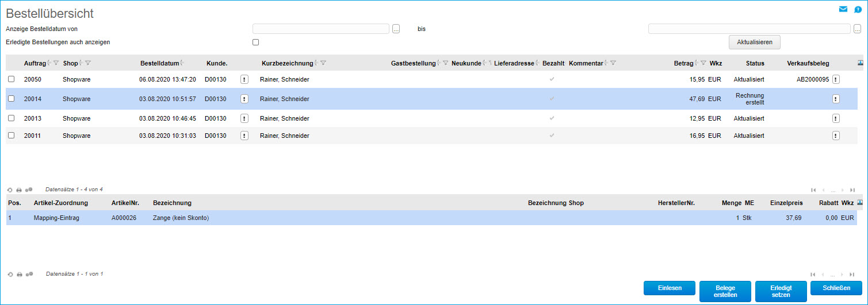Click the Verkaufsbeleg column header
This screenshot has height=305, width=868.
808,63
